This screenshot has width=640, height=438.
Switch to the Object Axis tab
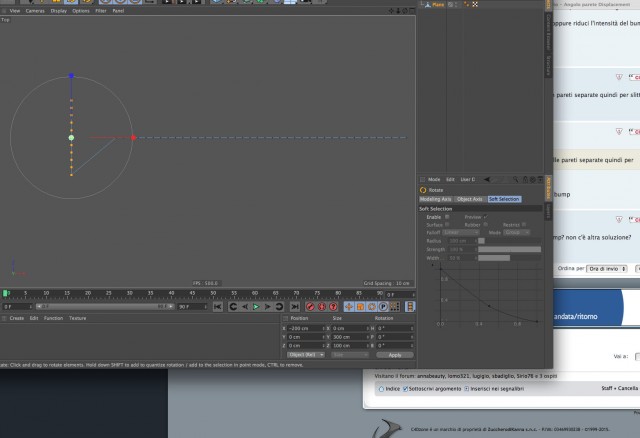point(470,199)
